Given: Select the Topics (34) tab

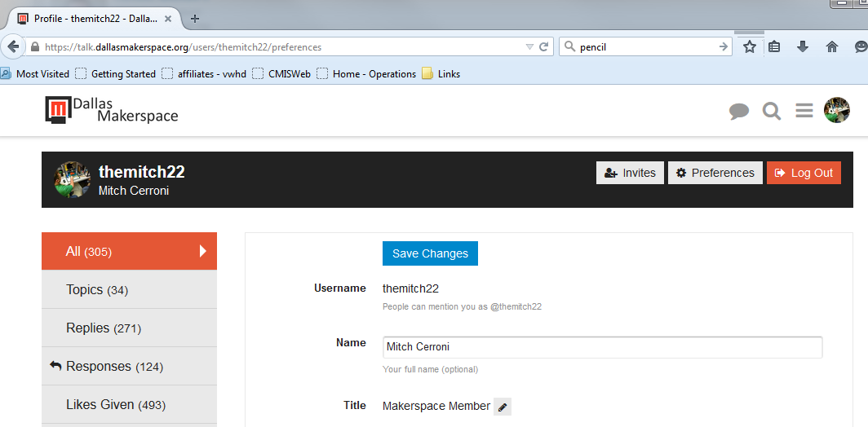Looking at the screenshot, I should coord(129,289).
